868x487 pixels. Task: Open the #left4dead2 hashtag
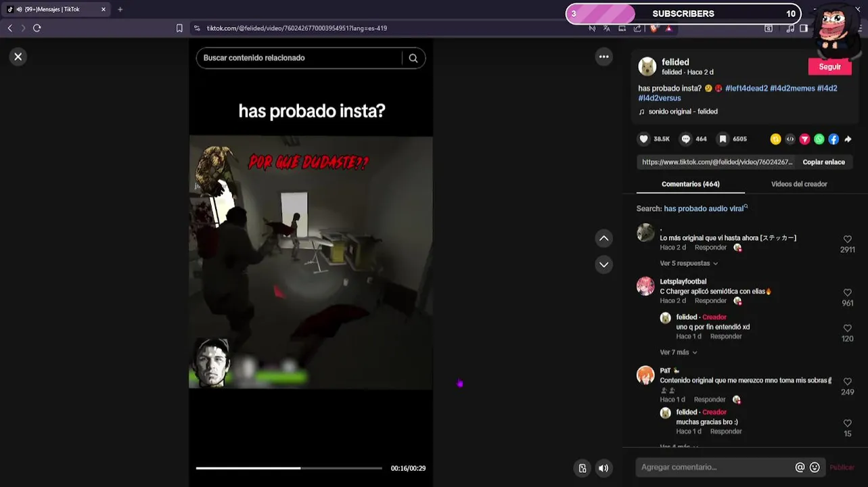[x=746, y=89]
